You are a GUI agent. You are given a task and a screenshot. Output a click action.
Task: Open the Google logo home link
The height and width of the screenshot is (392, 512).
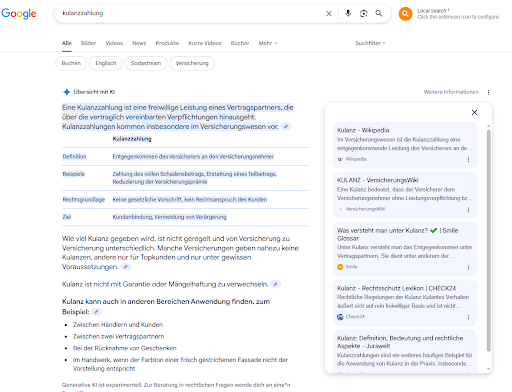point(19,13)
